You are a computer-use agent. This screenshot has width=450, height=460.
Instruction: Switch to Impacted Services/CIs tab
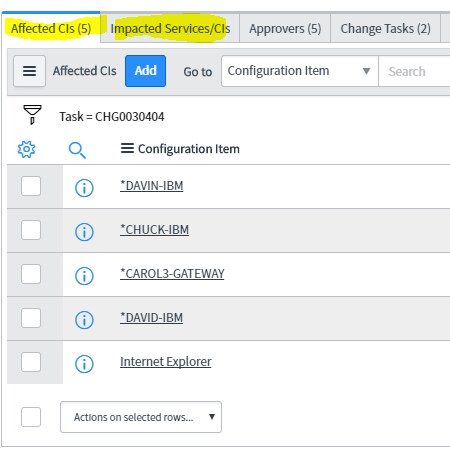pos(170,29)
